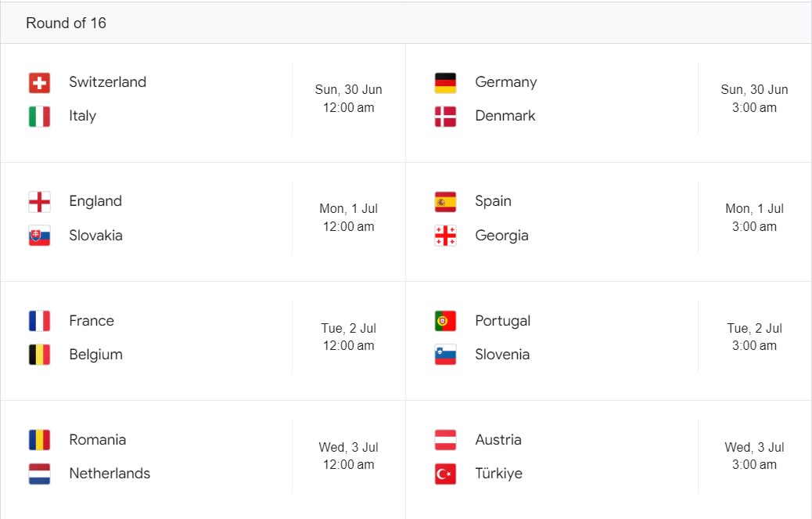Open Wed, 3 Jul 12:00 am match time
The image size is (812, 519).
[349, 456]
